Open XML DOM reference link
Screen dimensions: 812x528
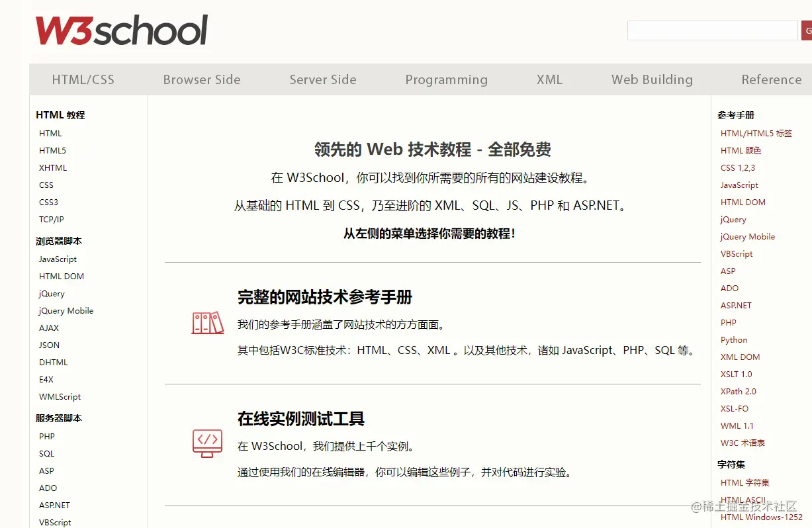[741, 357]
